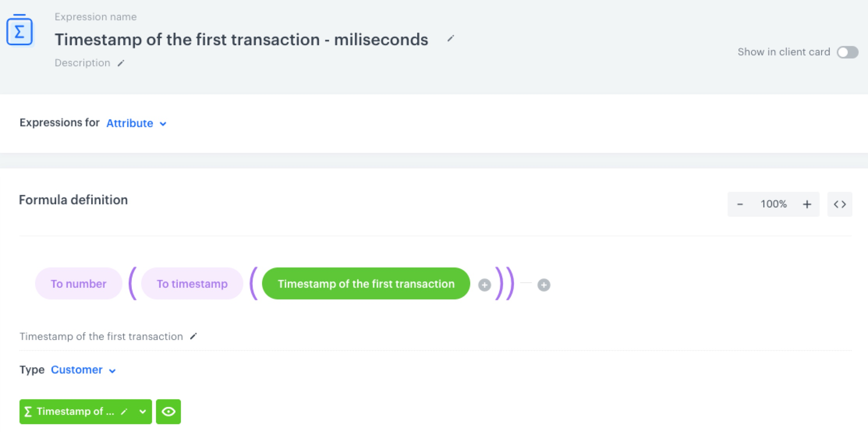Edit the green Timestamp of... chip pencil

tap(124, 412)
